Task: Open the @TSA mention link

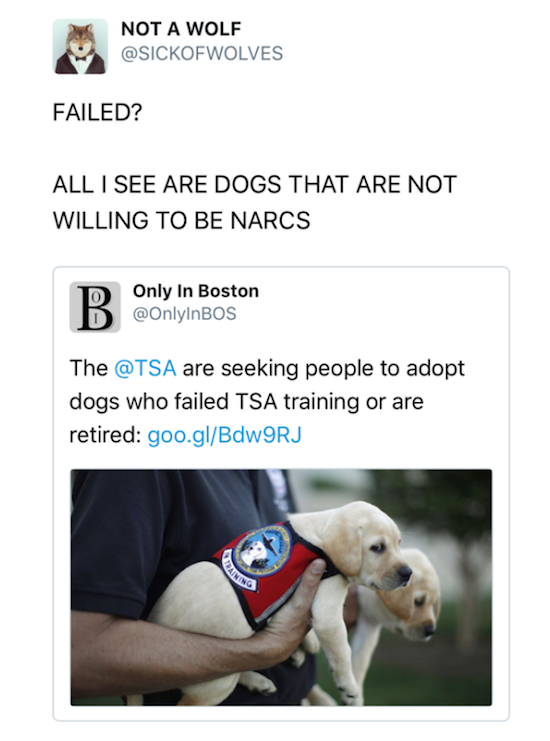Action: (x=145, y=368)
